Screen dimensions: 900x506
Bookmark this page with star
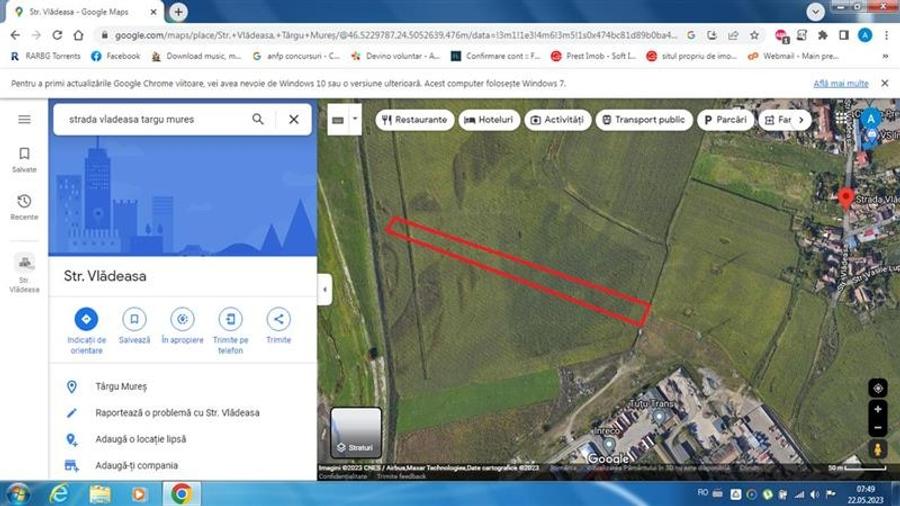click(x=754, y=35)
